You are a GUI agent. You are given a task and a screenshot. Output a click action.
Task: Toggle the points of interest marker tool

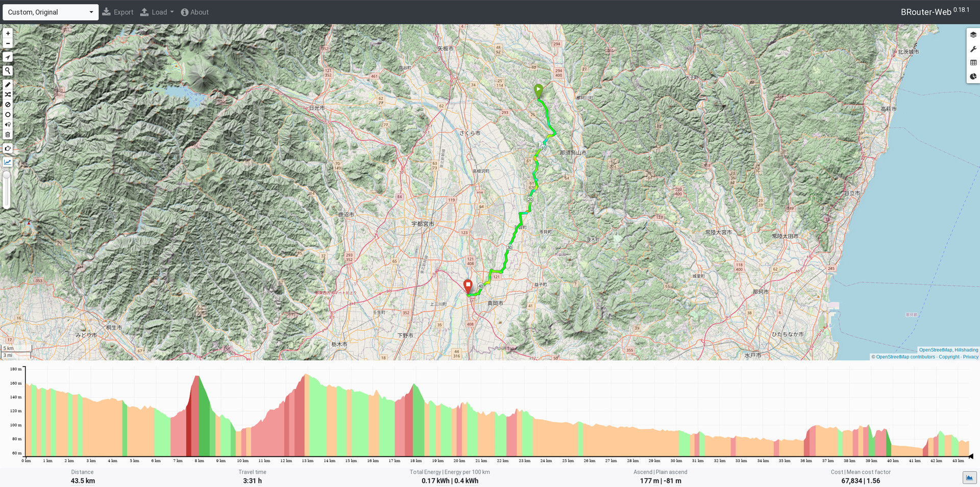(8, 124)
